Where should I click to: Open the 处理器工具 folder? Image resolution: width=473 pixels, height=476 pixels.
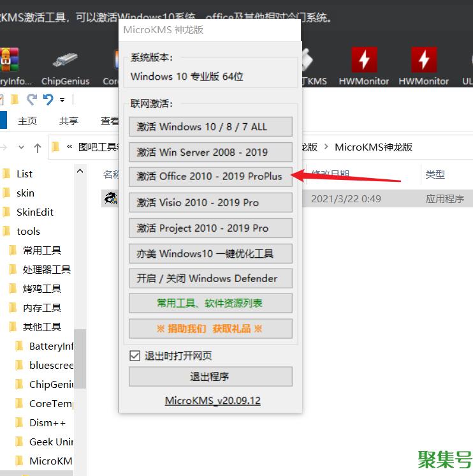click(x=47, y=269)
